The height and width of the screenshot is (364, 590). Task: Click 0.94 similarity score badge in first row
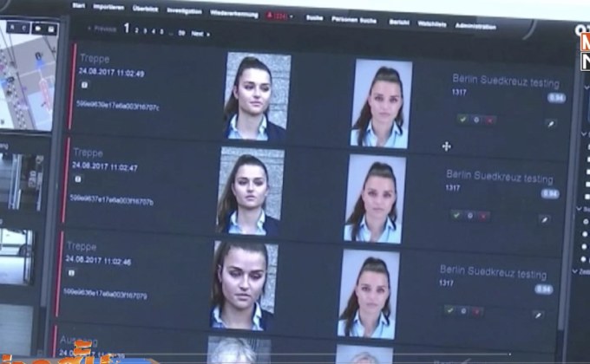pos(556,98)
